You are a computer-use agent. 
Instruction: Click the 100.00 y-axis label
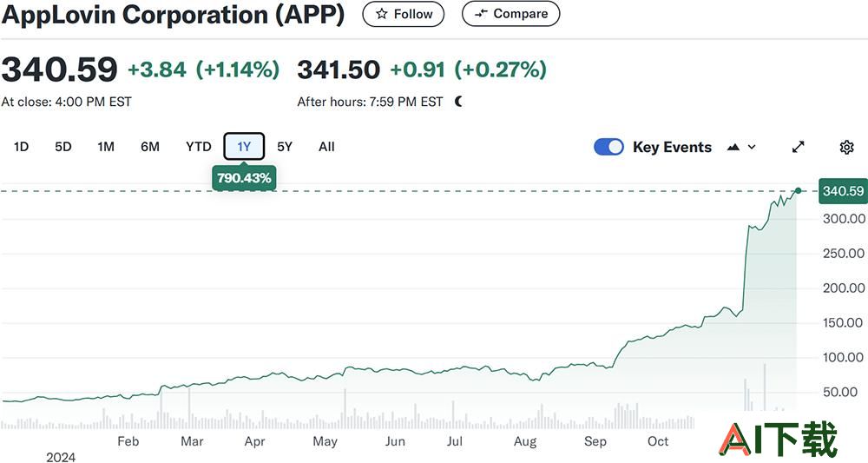pos(844,357)
